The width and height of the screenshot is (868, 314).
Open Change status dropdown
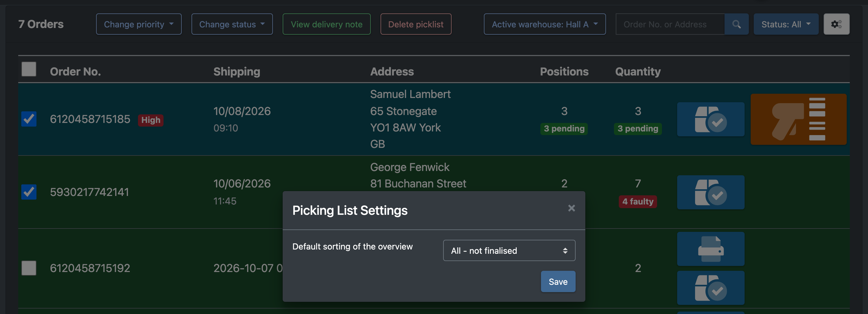pos(232,24)
